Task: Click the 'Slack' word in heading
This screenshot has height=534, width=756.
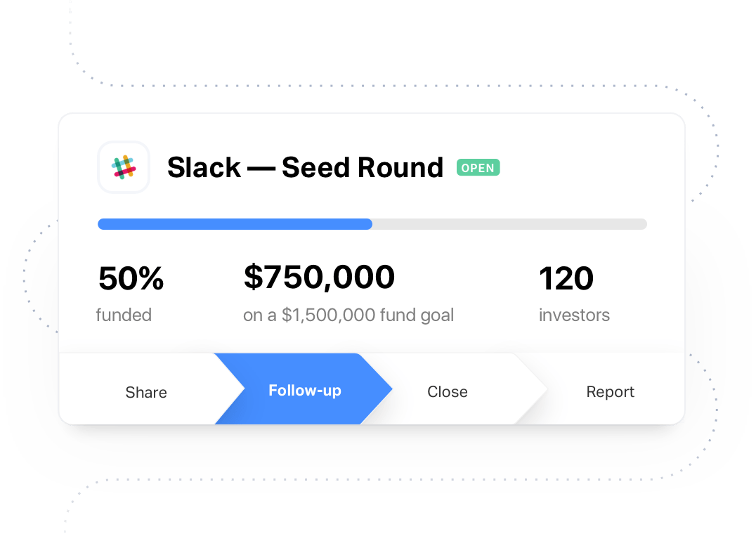Action: (x=204, y=167)
